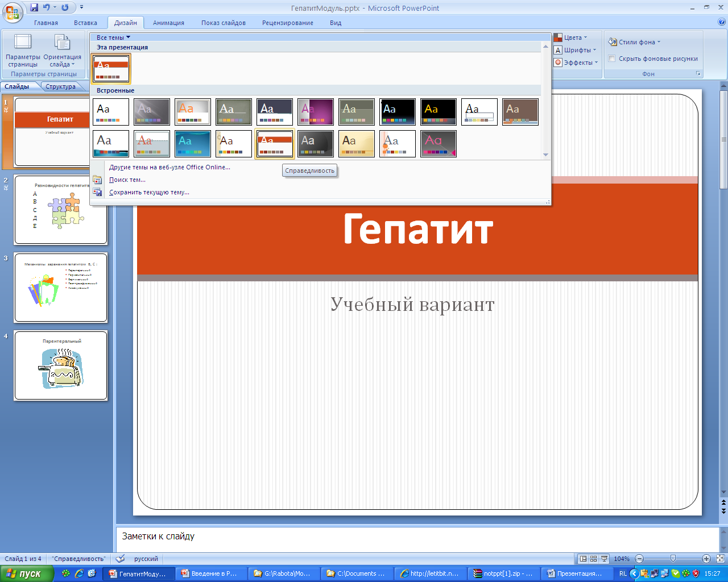Click the fit slide to window icon

point(720,559)
